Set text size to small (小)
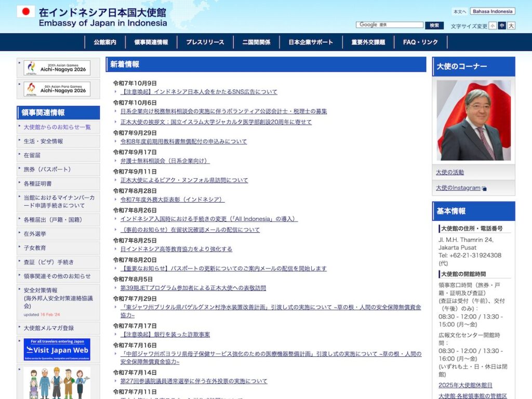 tap(492, 26)
